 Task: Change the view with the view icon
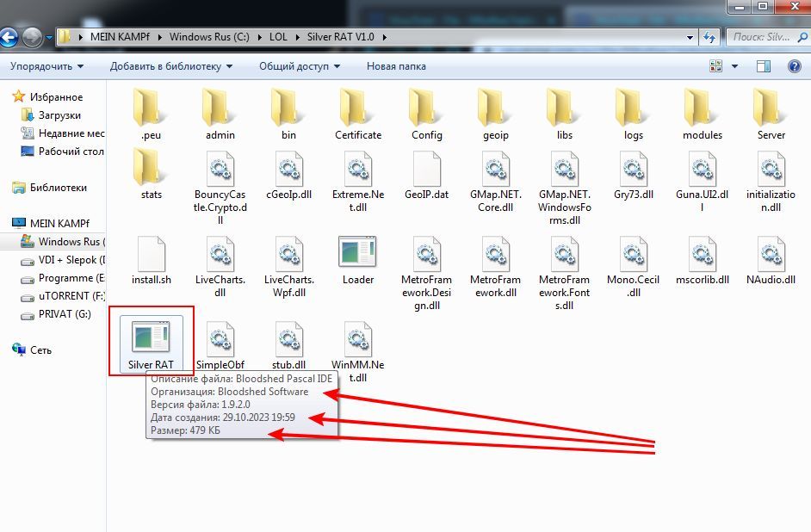[715, 66]
